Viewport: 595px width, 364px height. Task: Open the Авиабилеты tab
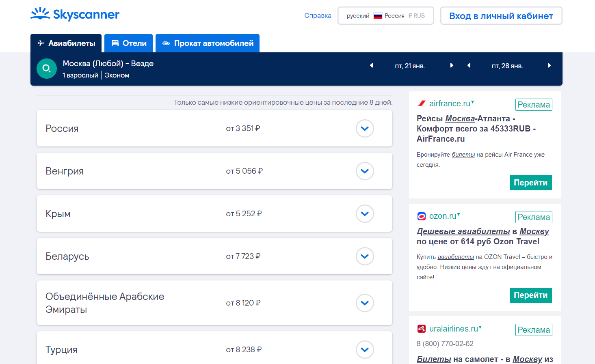66,43
